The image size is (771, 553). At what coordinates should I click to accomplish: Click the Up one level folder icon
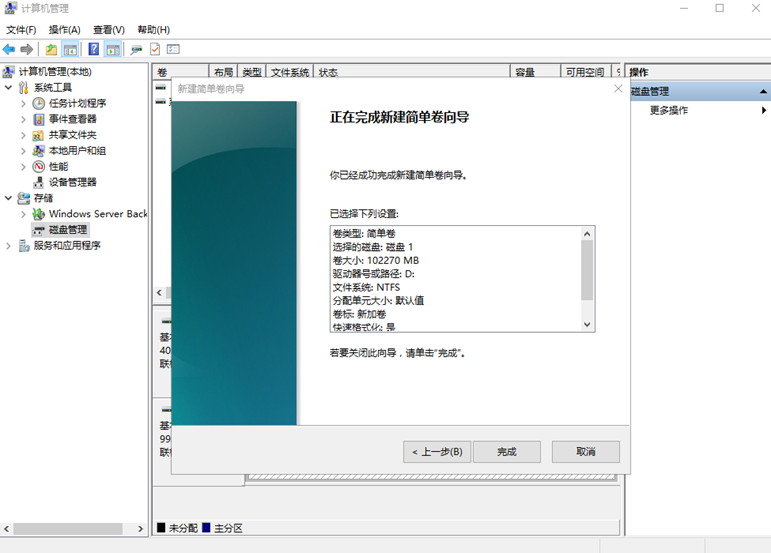point(51,49)
